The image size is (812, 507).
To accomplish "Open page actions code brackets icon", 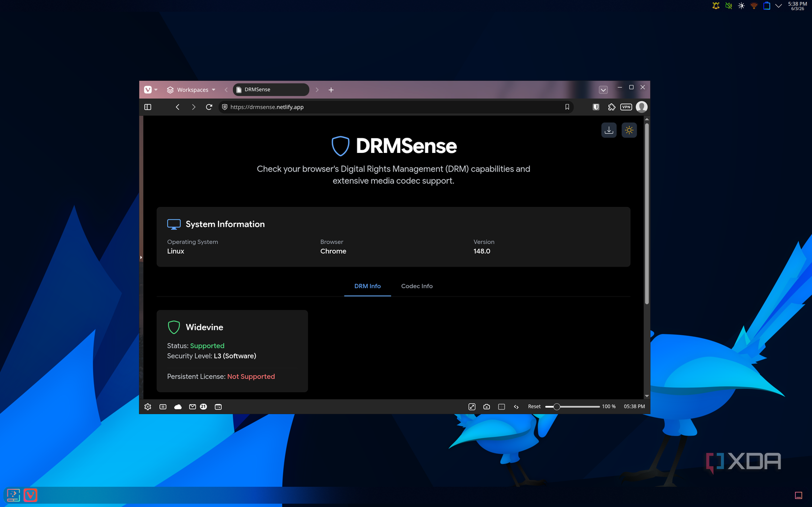I will pyautogui.click(x=516, y=407).
